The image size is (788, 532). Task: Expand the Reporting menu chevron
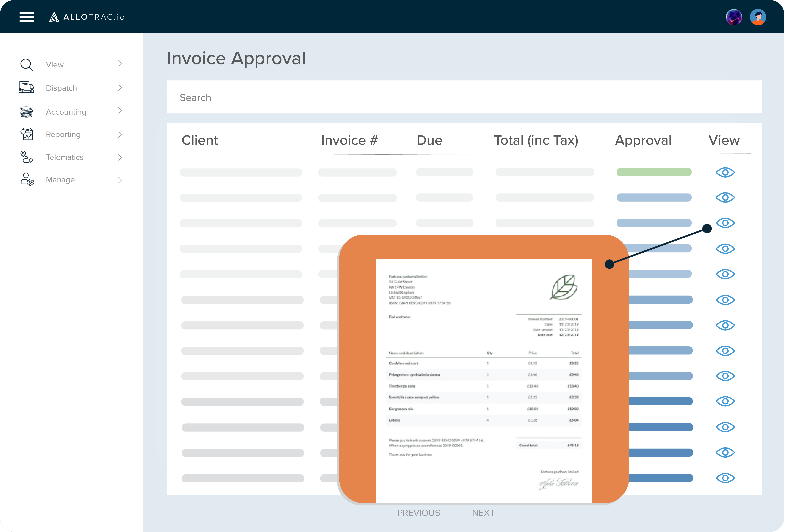click(120, 135)
